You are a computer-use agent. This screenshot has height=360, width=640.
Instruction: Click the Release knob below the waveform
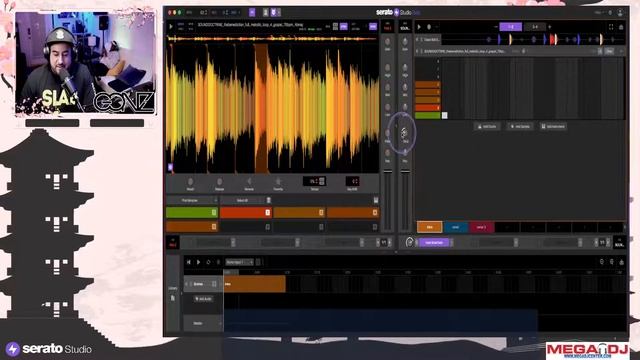pos(219,182)
